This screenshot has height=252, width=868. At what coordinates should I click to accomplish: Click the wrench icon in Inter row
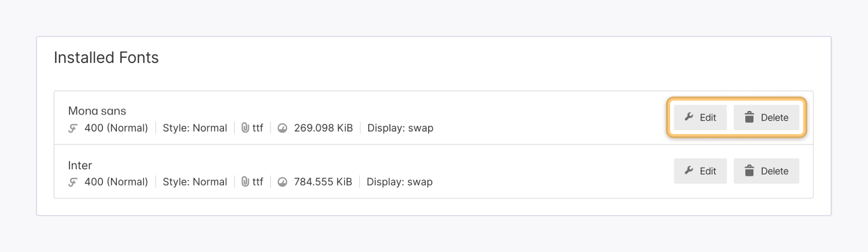689,171
